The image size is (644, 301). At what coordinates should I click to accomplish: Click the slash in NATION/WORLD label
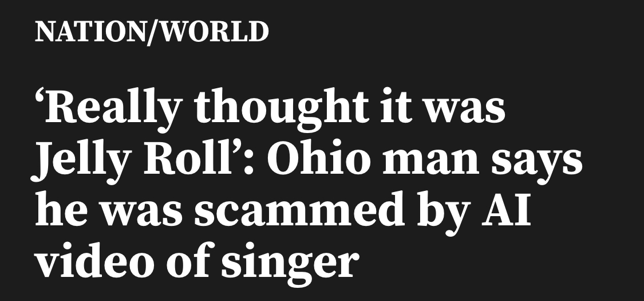click(x=151, y=32)
